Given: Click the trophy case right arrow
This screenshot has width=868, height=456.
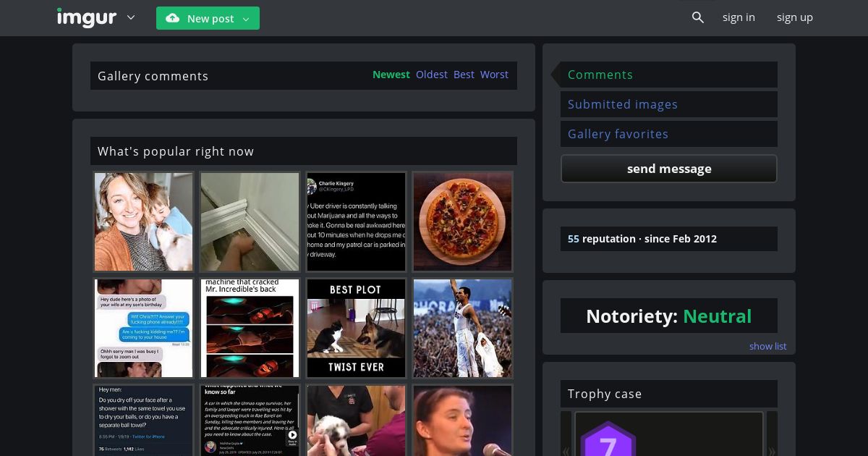Looking at the screenshot, I should click(772, 434).
